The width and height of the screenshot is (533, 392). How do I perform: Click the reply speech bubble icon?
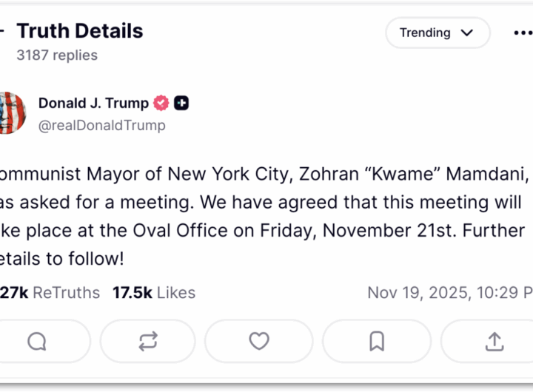pyautogui.click(x=37, y=341)
